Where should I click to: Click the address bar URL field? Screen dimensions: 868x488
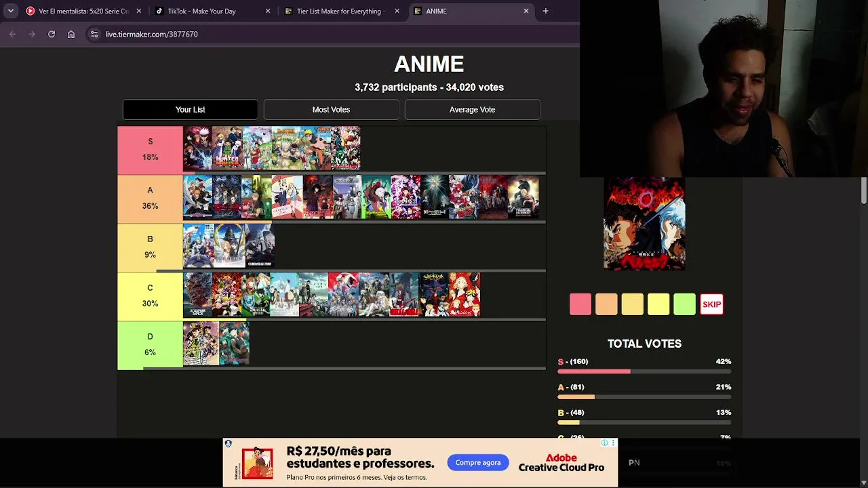tap(332, 34)
